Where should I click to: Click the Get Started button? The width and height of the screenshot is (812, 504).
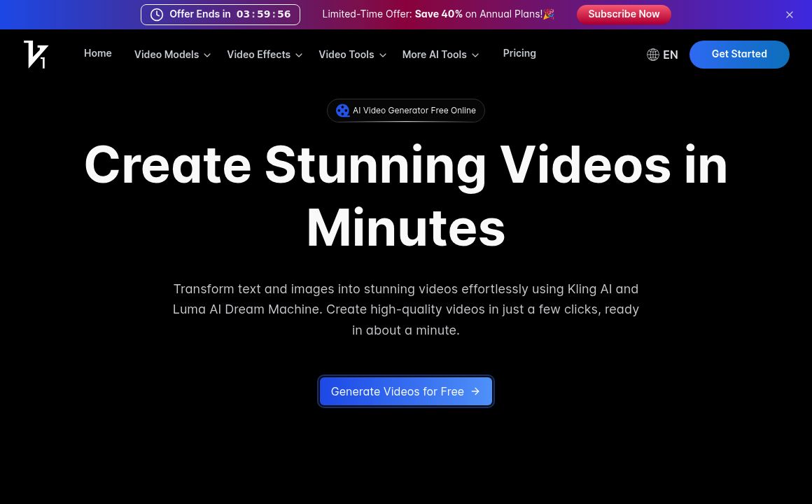pyautogui.click(x=739, y=54)
